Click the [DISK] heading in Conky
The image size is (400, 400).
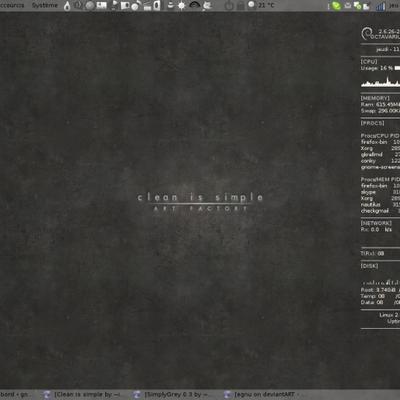(369, 266)
